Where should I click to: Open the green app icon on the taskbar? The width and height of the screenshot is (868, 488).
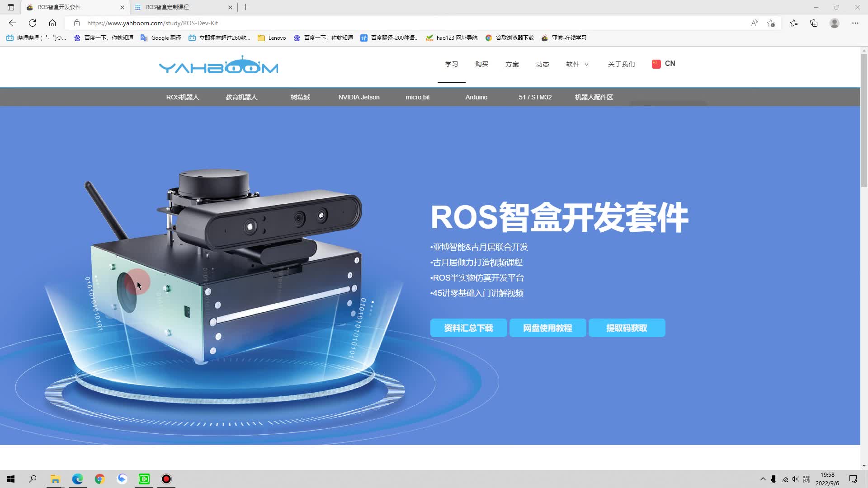(x=144, y=479)
